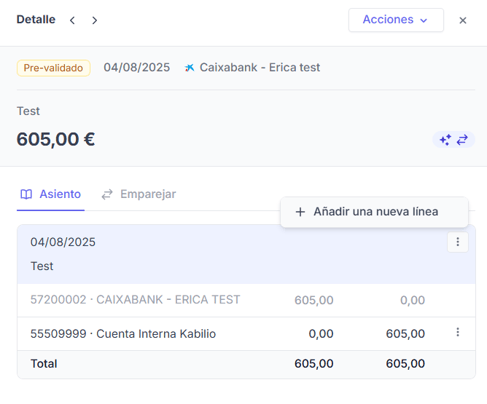The height and width of the screenshot is (404, 487).
Task: Select the 55509999 Cuenta Interna Kabilio line
Action: click(x=246, y=334)
